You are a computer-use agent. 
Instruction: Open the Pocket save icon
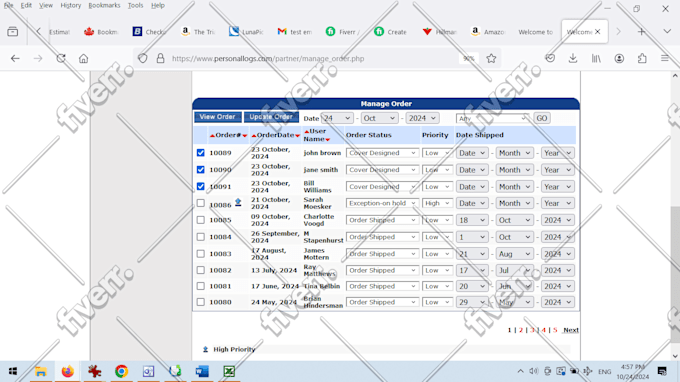coord(550,59)
